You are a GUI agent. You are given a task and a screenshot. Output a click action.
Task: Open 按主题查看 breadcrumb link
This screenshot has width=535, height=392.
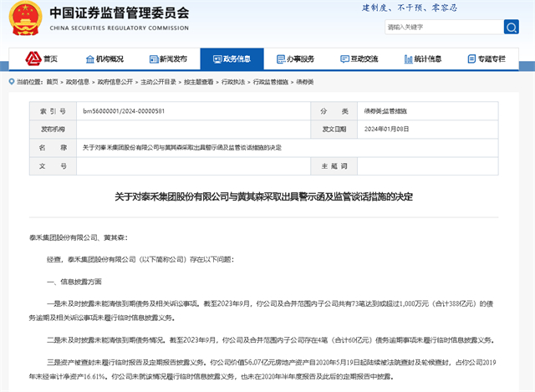[199, 82]
